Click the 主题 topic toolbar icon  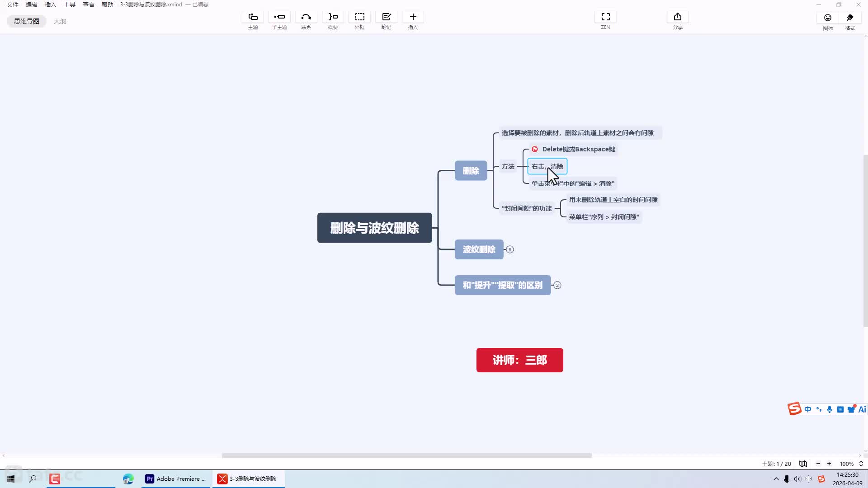point(253,17)
